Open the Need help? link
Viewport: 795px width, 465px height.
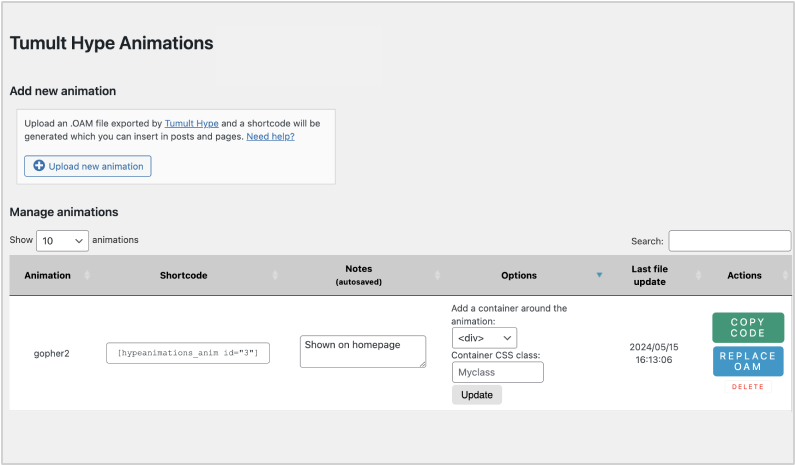[270, 136]
